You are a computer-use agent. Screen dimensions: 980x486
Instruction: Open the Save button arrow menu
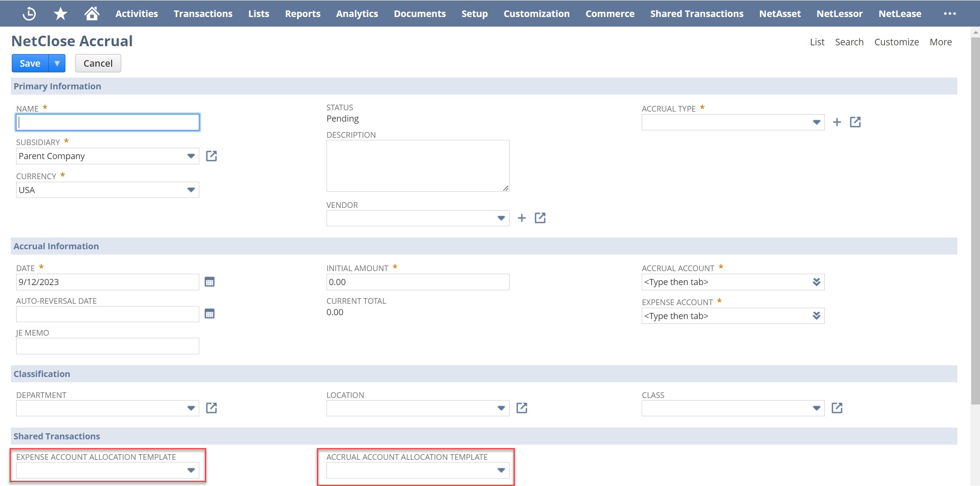click(57, 64)
